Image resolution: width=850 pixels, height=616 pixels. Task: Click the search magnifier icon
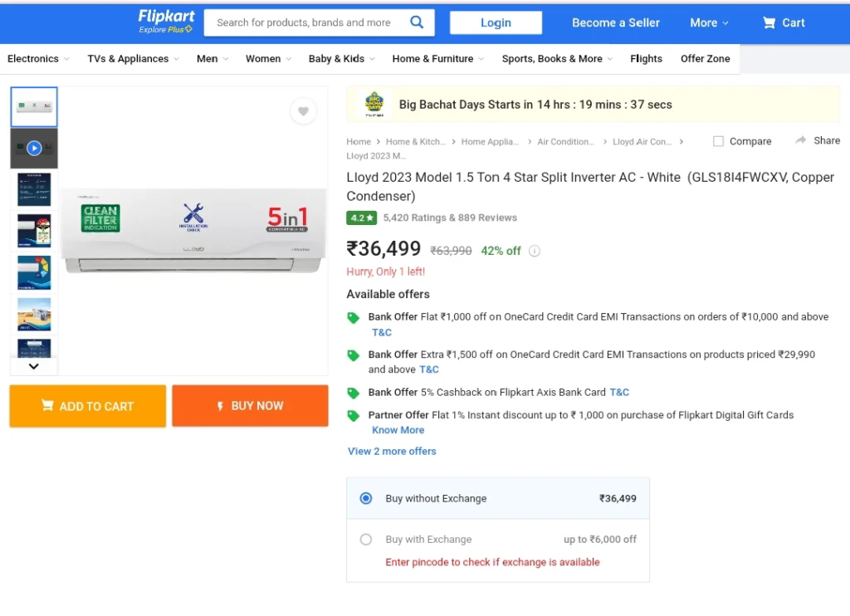point(417,22)
